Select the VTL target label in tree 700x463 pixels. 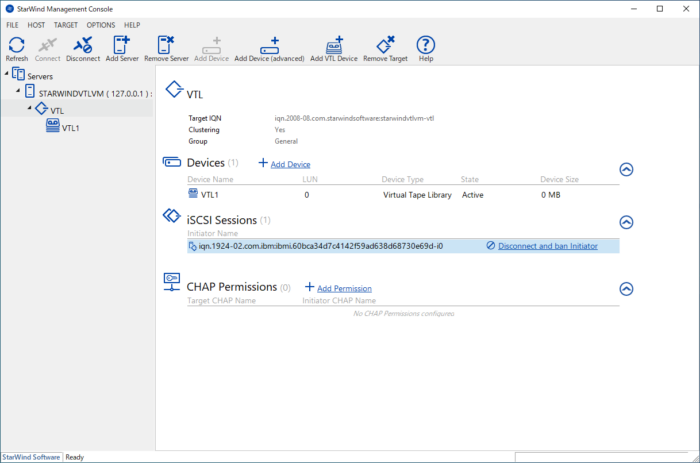(57, 111)
